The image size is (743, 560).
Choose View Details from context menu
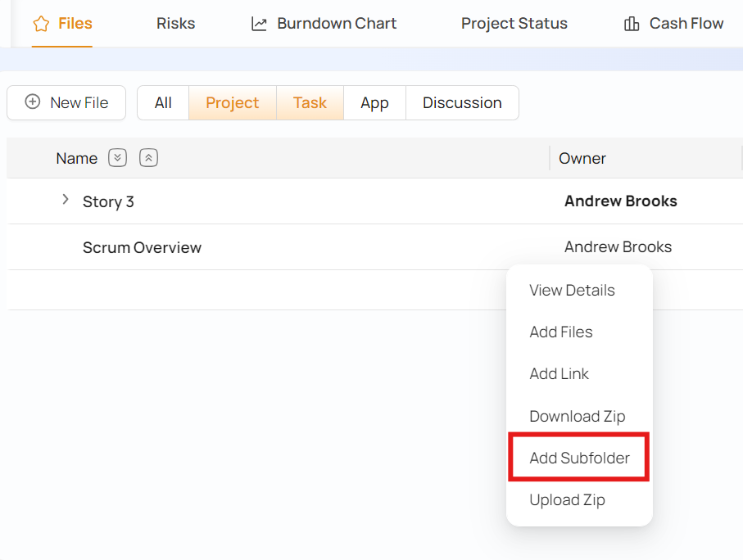click(x=572, y=290)
